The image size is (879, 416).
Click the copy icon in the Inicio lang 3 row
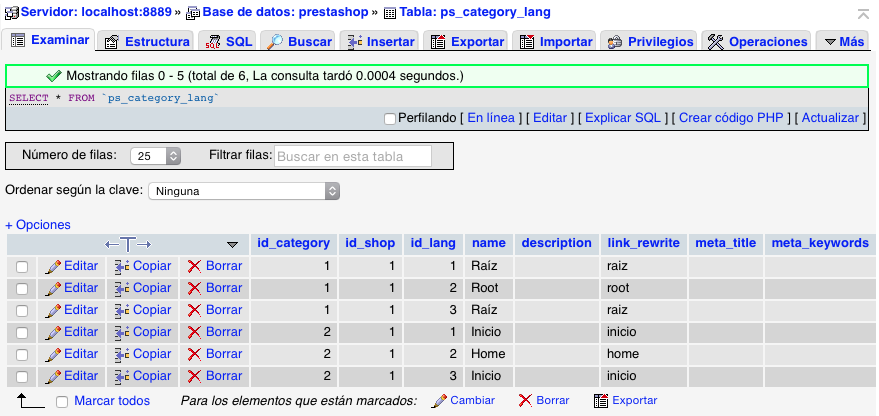pyautogui.click(x=122, y=376)
